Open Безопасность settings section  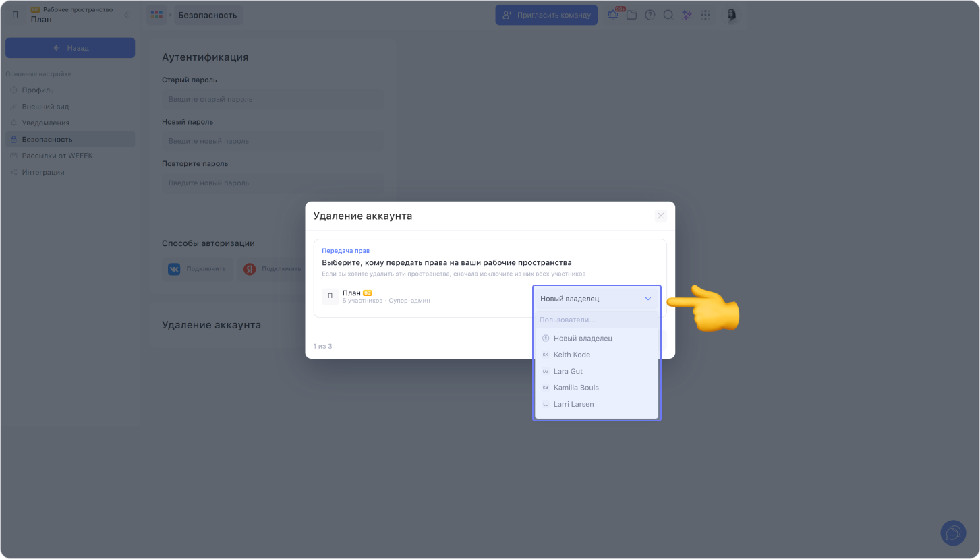tap(70, 140)
